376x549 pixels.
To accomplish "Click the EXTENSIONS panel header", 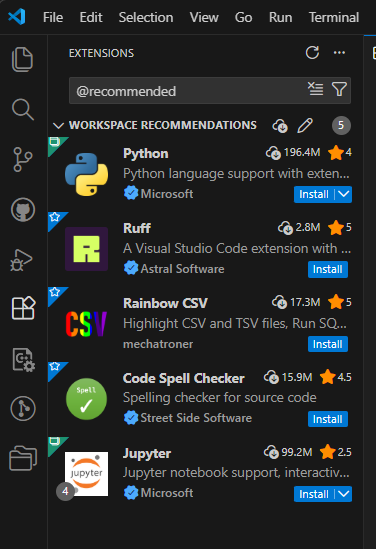I will click(x=101, y=53).
